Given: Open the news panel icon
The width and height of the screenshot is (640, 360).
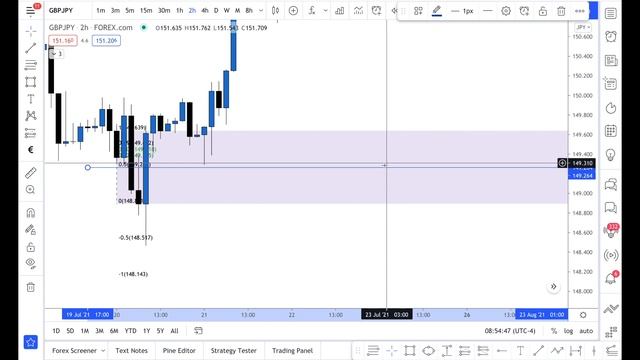Looking at the screenshot, I should (x=611, y=60).
